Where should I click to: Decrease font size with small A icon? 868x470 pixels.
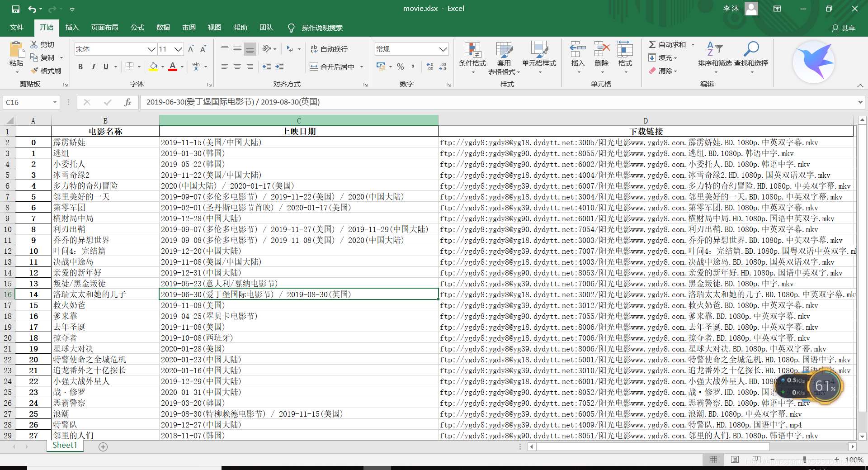pos(203,49)
